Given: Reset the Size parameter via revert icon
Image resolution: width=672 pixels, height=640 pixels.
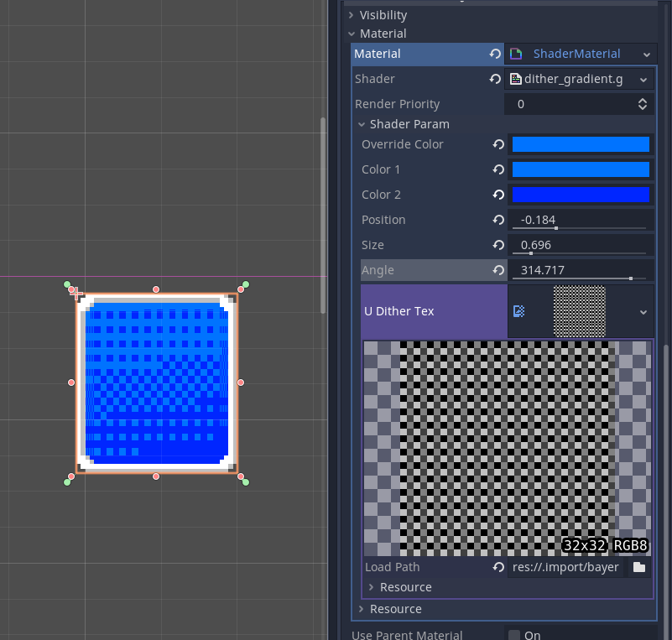Looking at the screenshot, I should tap(498, 245).
